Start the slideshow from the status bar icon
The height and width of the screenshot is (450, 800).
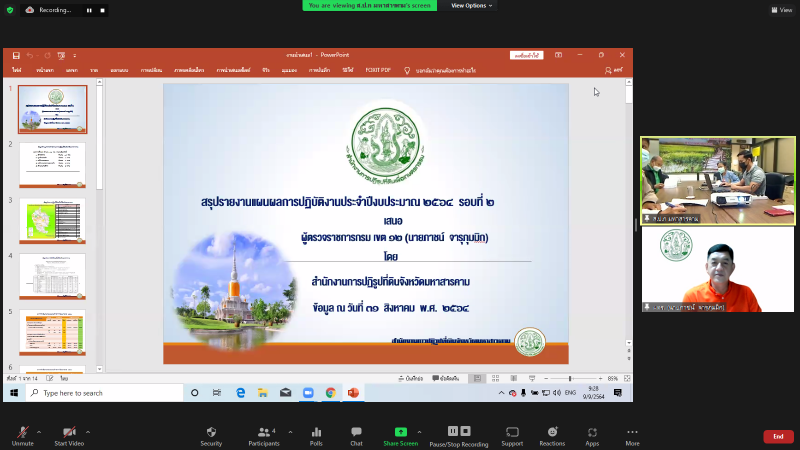tap(532, 379)
